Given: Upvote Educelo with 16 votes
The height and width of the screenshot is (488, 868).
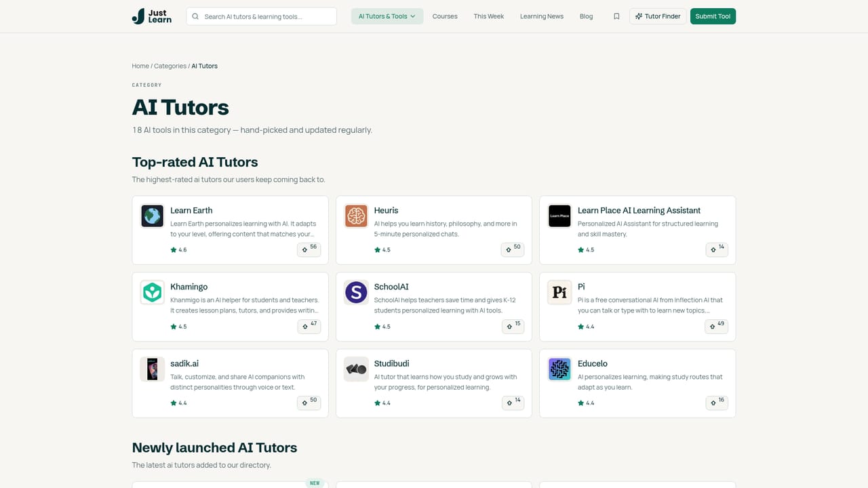Looking at the screenshot, I should click(x=716, y=403).
